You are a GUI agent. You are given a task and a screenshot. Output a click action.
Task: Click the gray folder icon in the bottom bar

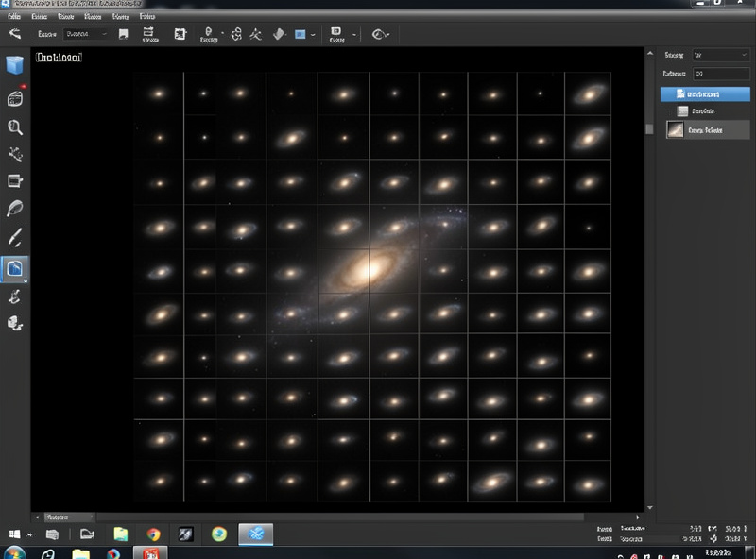click(87, 534)
